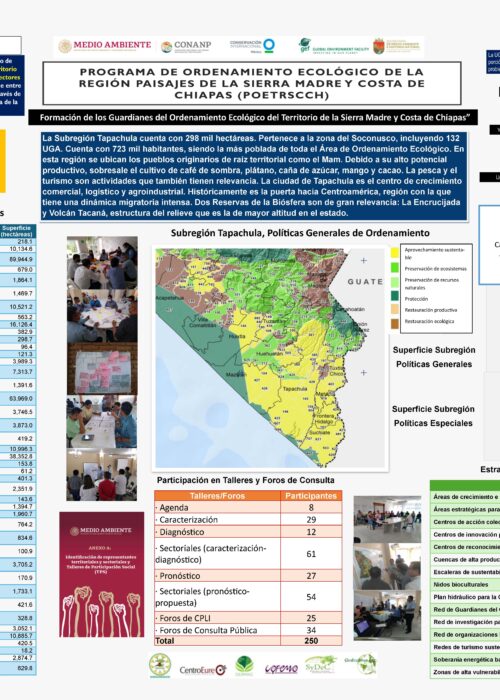Click the Caracterización row label
The height and width of the screenshot is (700, 500).
point(188,520)
